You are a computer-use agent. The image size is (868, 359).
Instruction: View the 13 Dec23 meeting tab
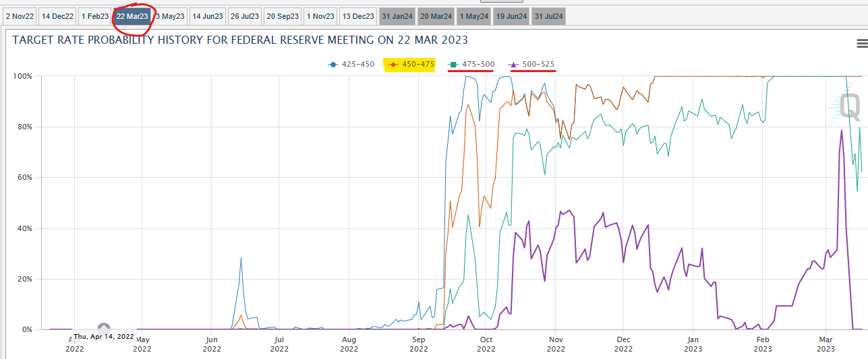coord(357,16)
